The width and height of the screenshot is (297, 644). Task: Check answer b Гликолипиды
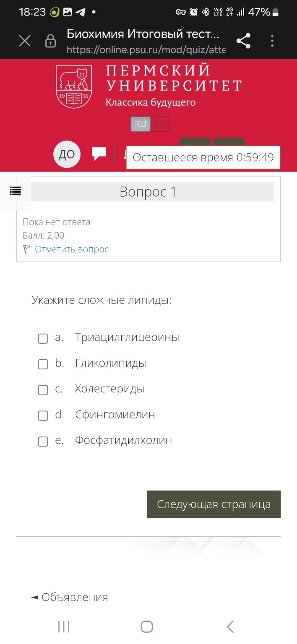43,364
